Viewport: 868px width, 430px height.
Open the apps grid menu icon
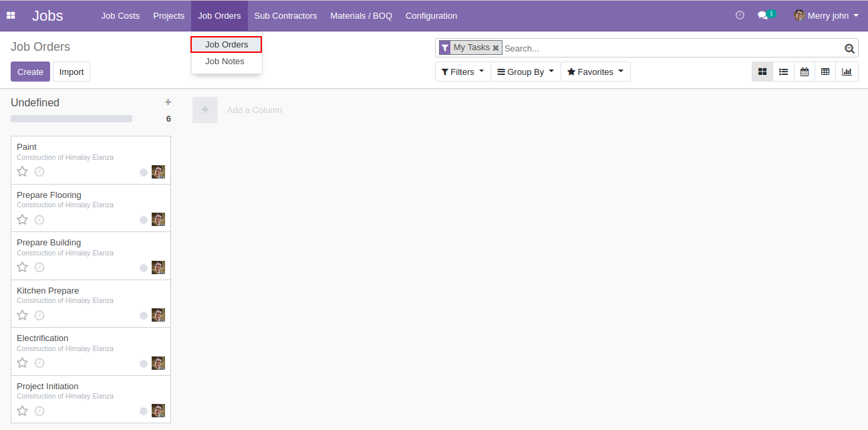point(11,15)
